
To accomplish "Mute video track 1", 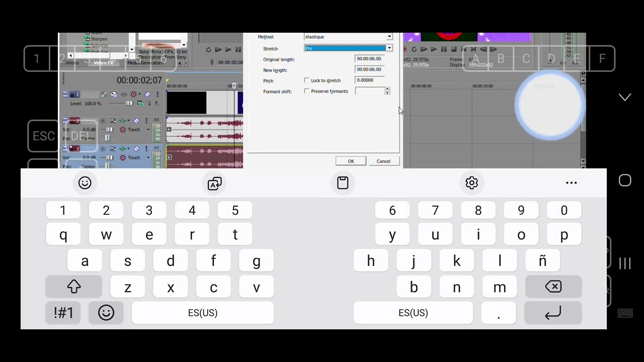I will tap(147, 95).
